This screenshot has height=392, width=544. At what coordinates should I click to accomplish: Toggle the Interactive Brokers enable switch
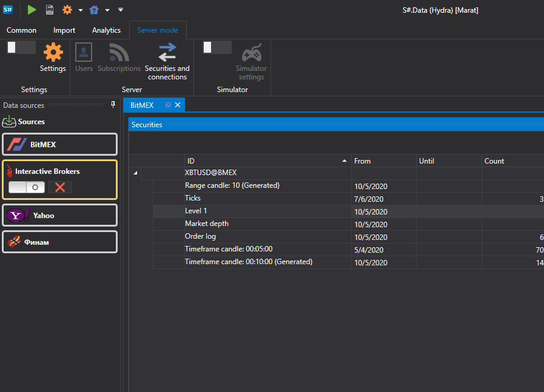[27, 187]
